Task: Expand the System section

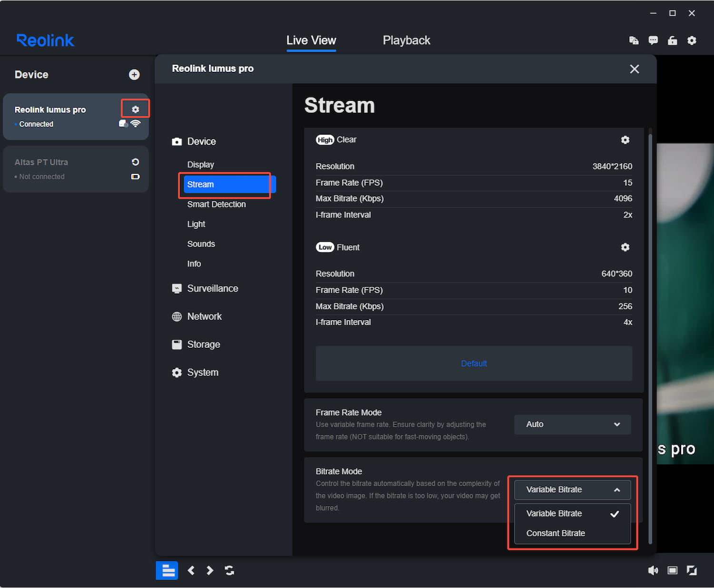Action: [x=203, y=373]
